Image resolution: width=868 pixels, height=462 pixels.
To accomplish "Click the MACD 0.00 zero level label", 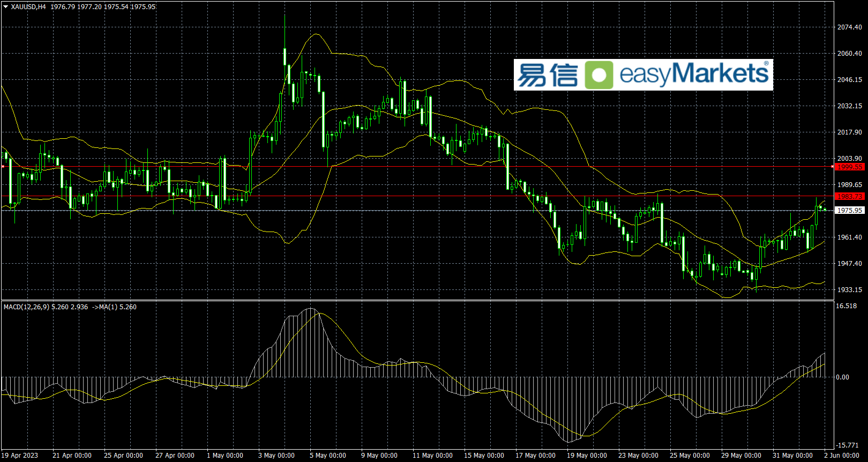I will [x=842, y=377].
